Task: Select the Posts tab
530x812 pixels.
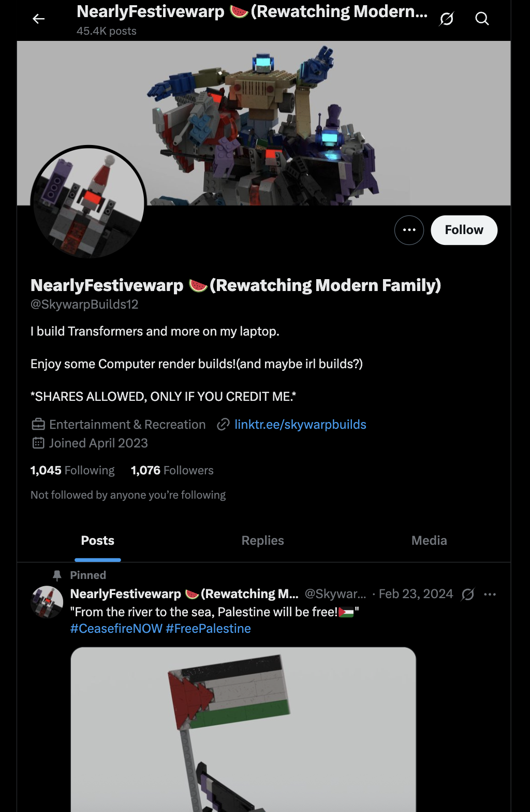Action: (97, 541)
